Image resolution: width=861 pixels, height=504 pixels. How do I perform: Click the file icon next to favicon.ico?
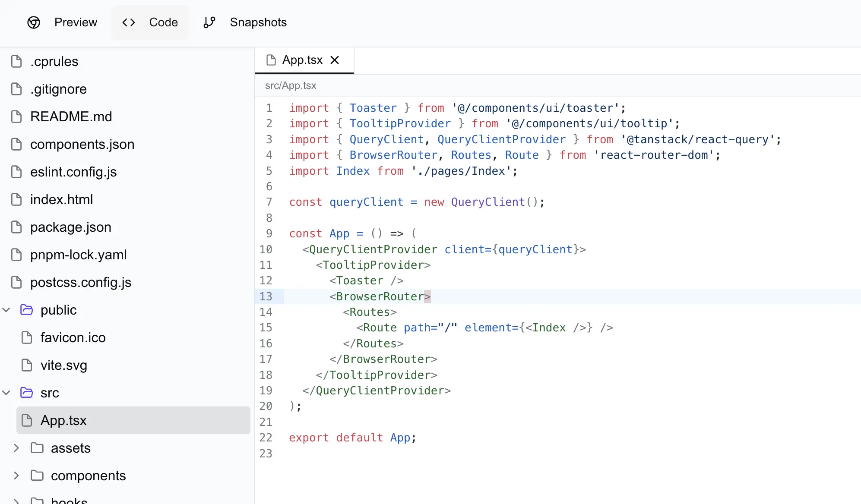pos(26,337)
